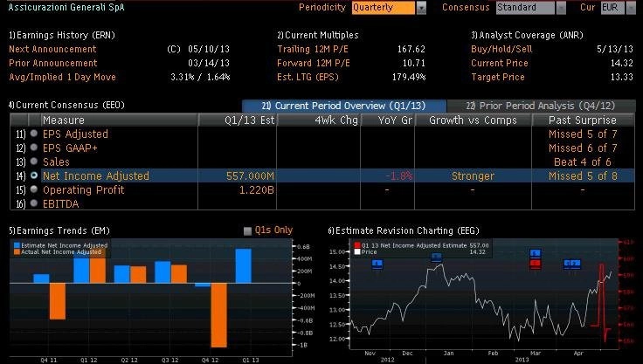Select the EPS GAAP+ radio button
This screenshot has width=643, height=364.
click(x=34, y=148)
